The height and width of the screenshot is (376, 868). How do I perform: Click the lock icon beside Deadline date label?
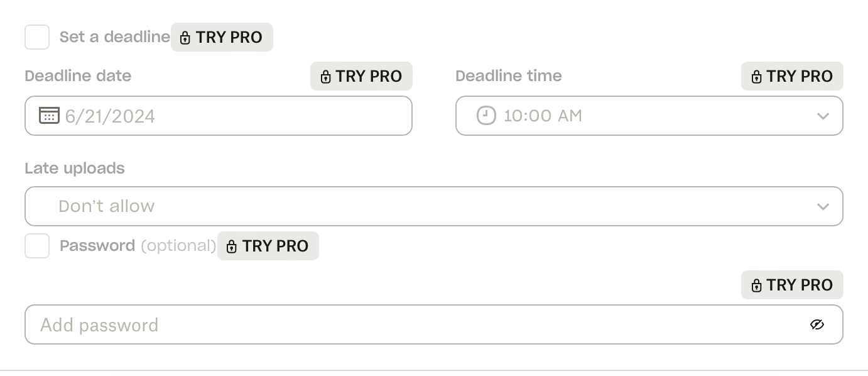[x=325, y=76]
